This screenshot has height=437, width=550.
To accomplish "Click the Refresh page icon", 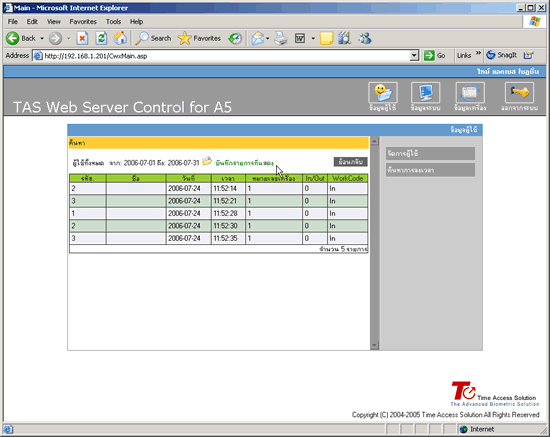I will [x=101, y=38].
